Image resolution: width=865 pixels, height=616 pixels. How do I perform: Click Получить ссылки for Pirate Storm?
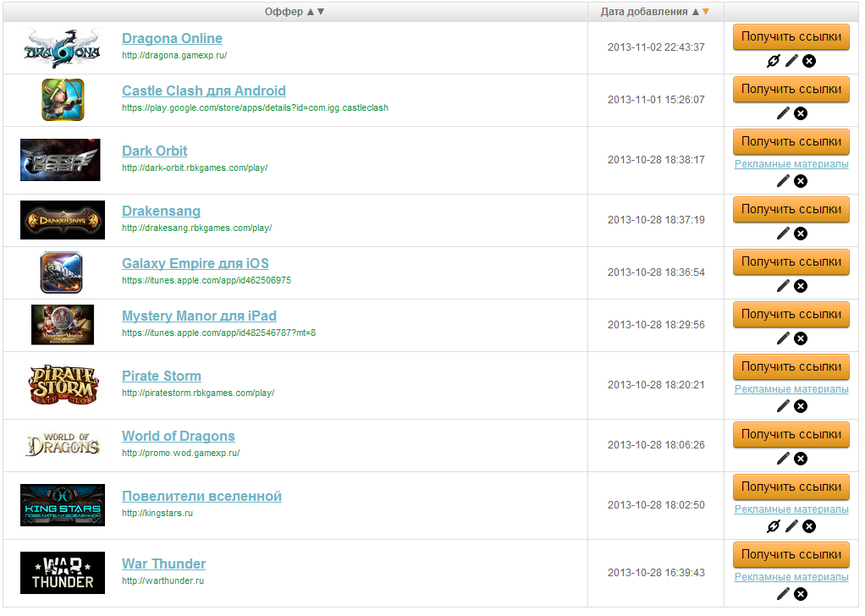791,366
